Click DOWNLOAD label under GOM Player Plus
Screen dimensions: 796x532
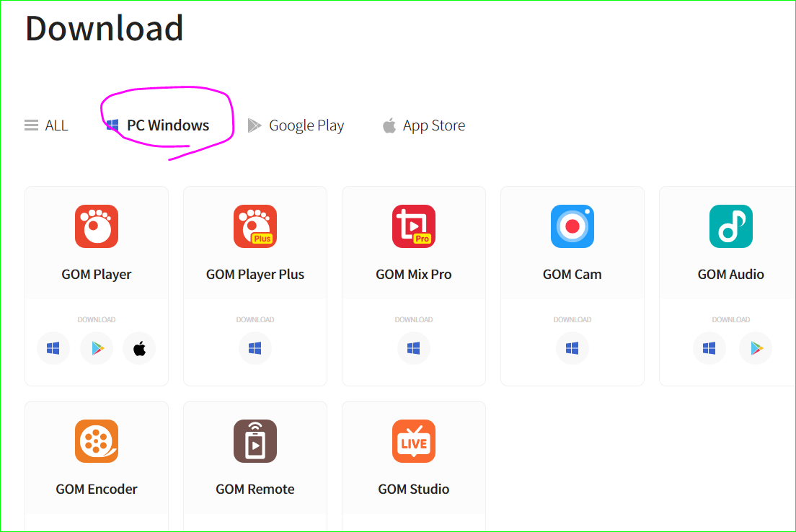point(255,320)
